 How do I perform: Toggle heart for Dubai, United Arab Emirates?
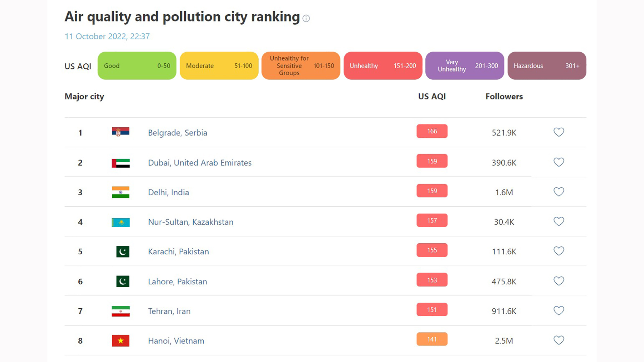(558, 162)
